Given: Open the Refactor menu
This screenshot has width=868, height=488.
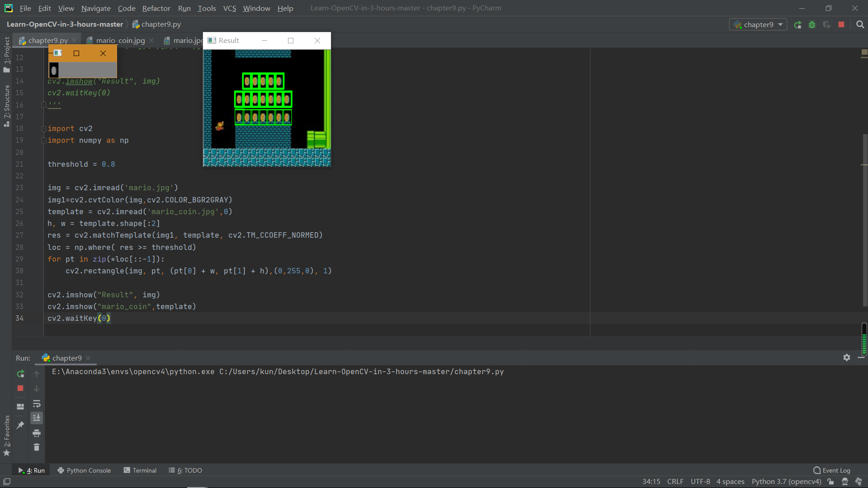Looking at the screenshot, I should click(156, 8).
